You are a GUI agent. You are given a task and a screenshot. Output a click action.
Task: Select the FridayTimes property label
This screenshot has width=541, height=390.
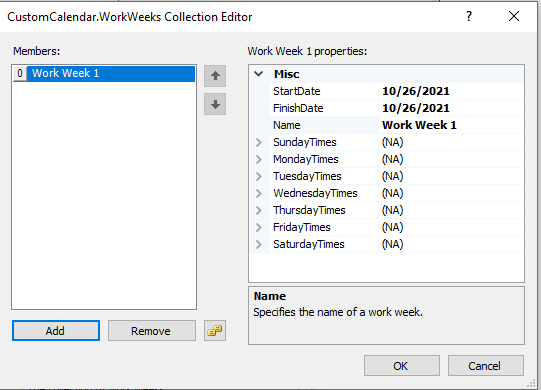(x=302, y=227)
